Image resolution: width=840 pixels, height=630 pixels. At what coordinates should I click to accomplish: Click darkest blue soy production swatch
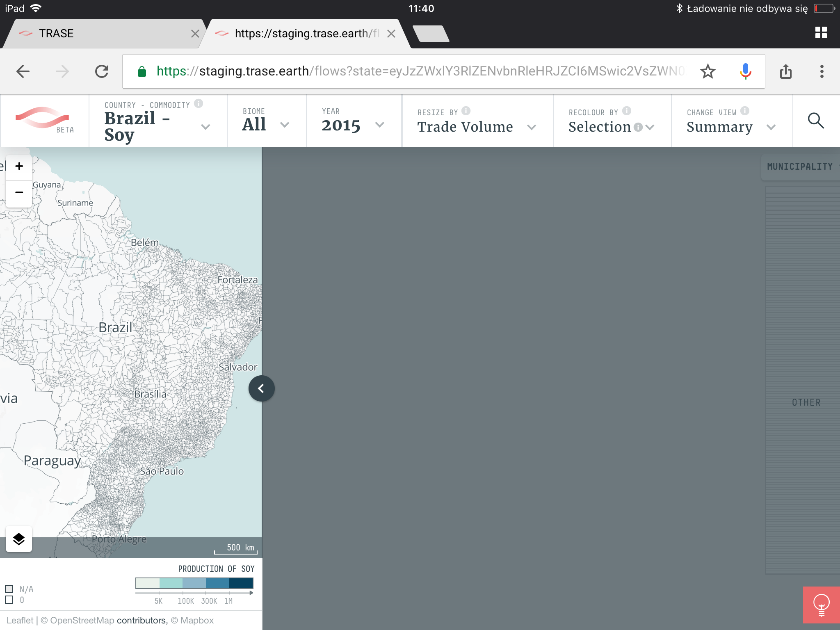pos(241,583)
